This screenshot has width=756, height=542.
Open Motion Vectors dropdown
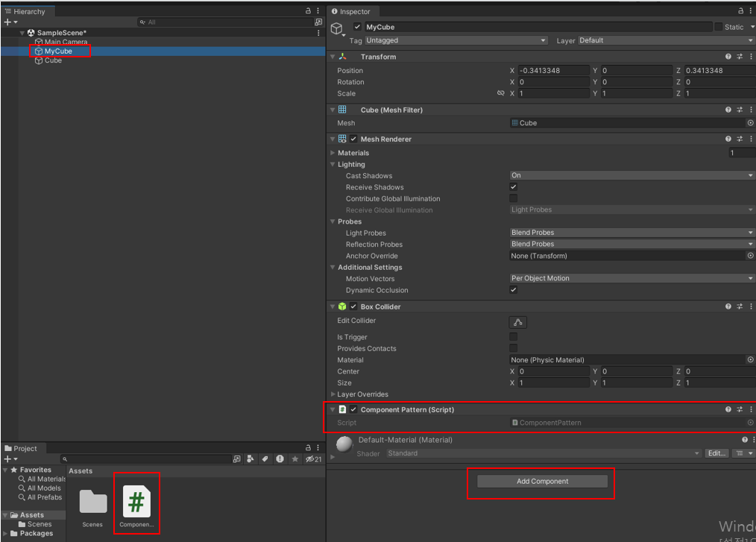coord(632,278)
